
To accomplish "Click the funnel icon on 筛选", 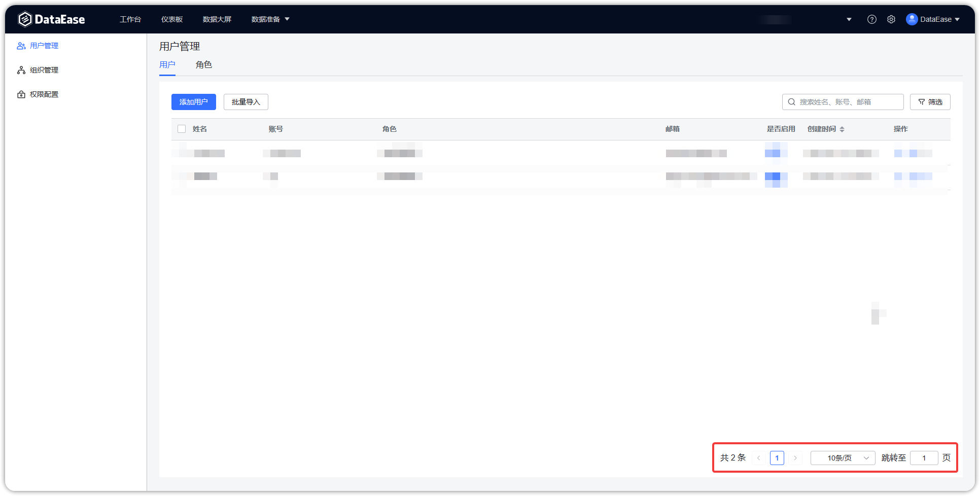I will tap(921, 102).
